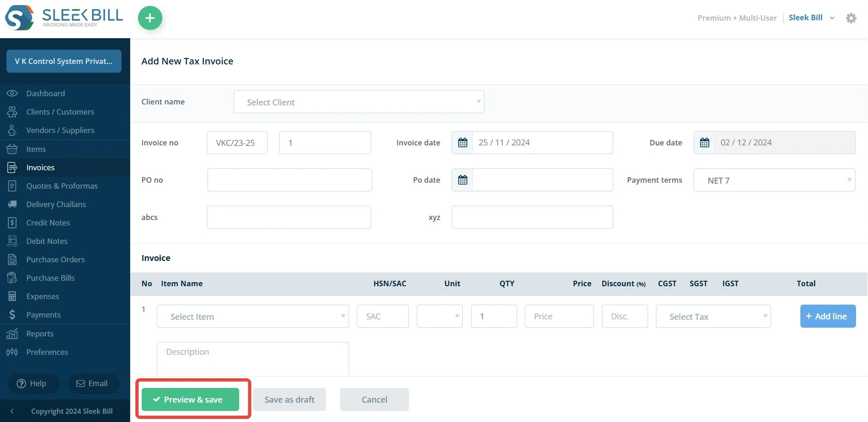The width and height of the screenshot is (868, 422).
Task: Click Copyright 2024 Sleek Bill text
Action: pos(72,411)
